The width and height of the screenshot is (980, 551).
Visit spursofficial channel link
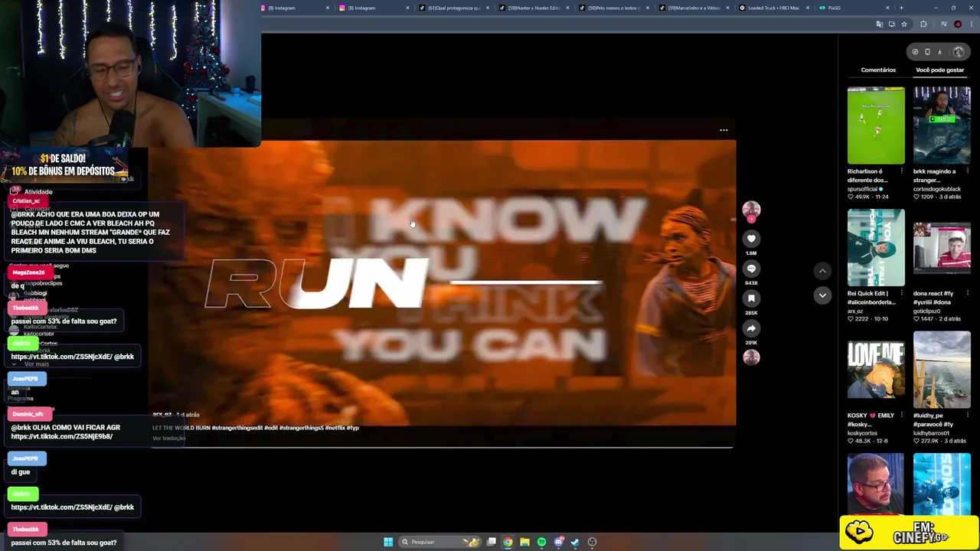point(863,189)
